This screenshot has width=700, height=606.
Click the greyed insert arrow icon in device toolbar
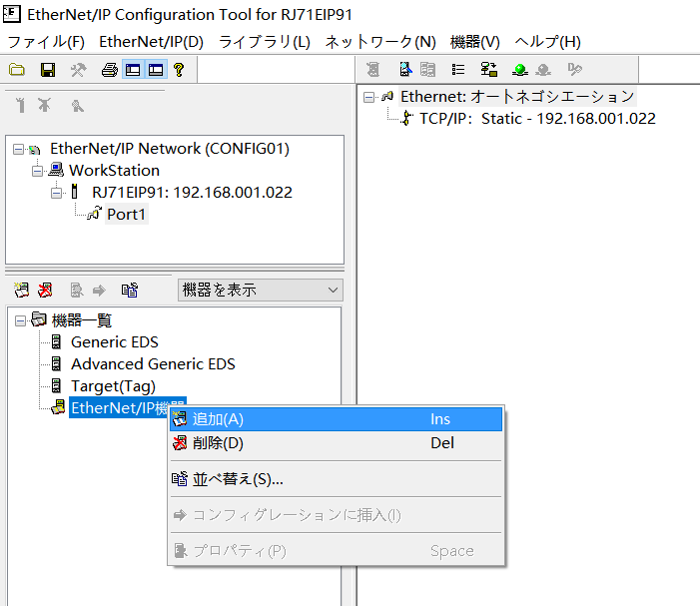point(99,291)
